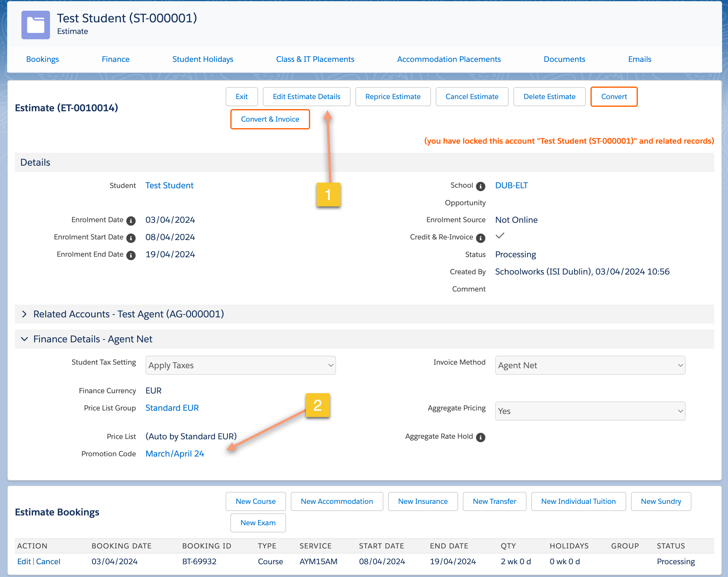The width and height of the screenshot is (728, 577).
Task: Open the Bookings tab
Action: tap(43, 59)
